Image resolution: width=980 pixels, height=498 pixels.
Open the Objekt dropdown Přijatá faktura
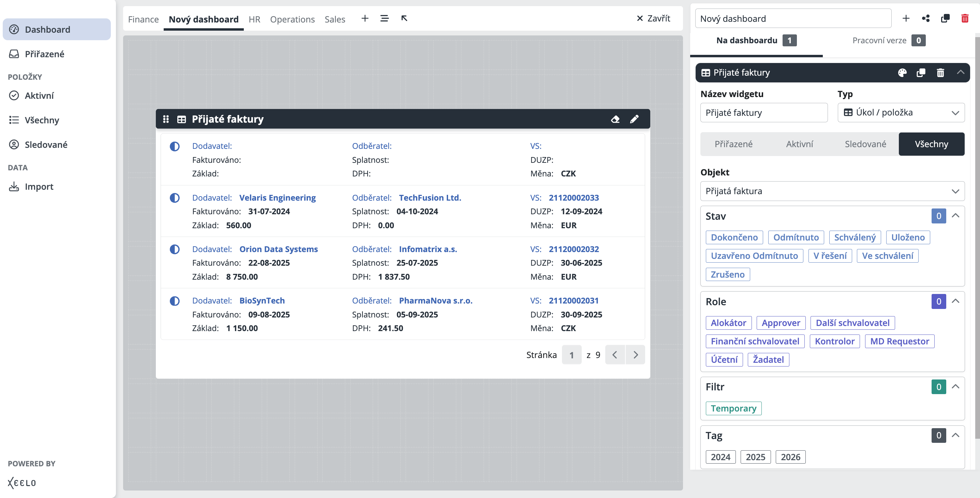pyautogui.click(x=832, y=191)
